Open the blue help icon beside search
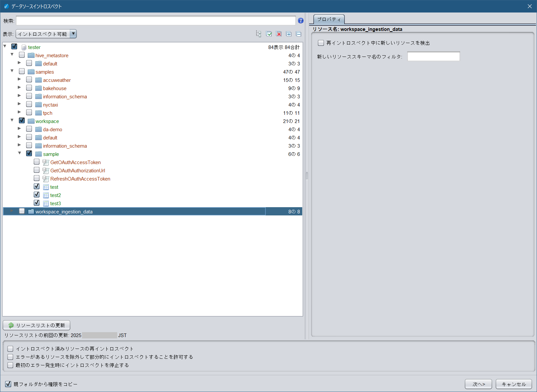 click(301, 21)
